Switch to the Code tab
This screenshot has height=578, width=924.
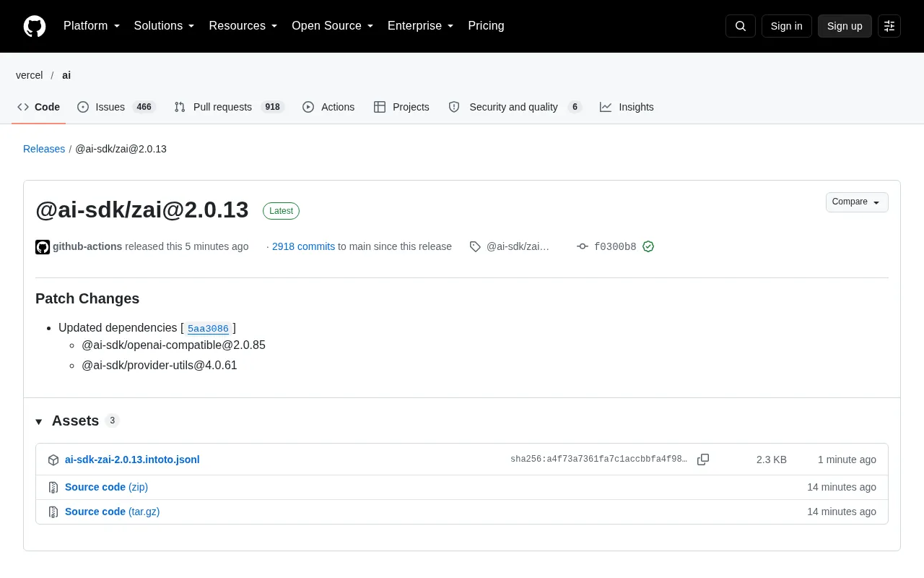click(x=39, y=107)
